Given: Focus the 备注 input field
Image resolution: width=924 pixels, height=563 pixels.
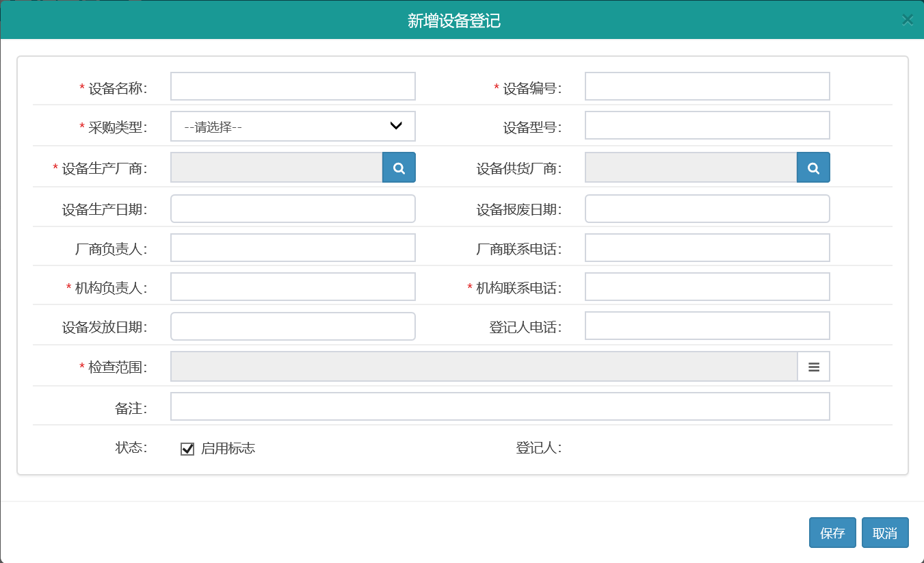Looking at the screenshot, I should [x=500, y=406].
